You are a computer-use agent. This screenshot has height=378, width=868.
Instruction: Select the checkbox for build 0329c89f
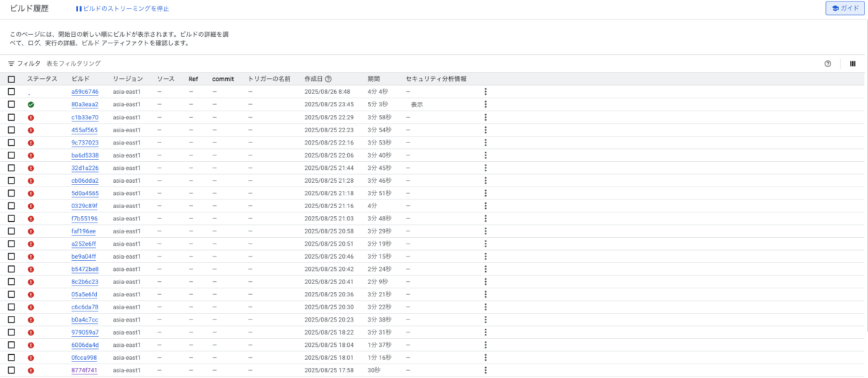click(12, 206)
